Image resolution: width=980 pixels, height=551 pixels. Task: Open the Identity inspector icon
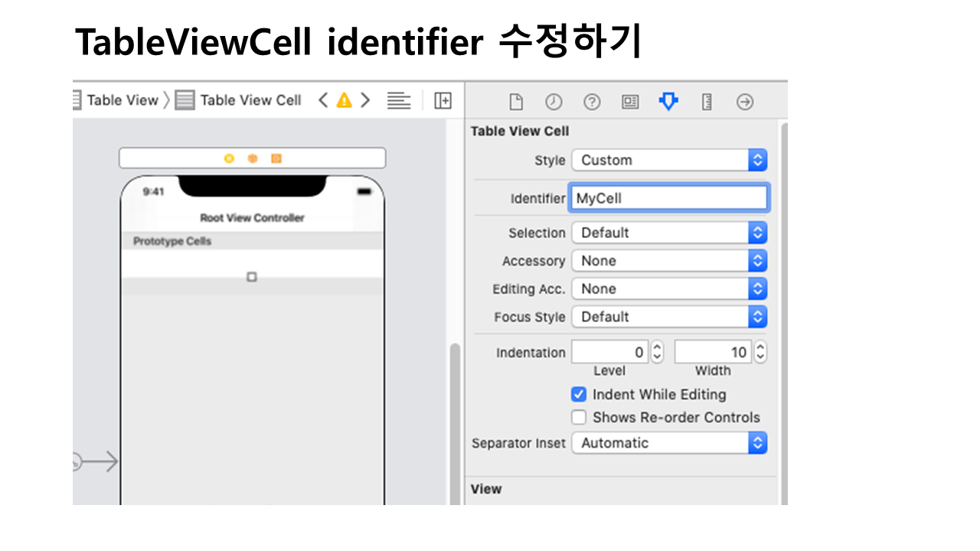tap(630, 102)
